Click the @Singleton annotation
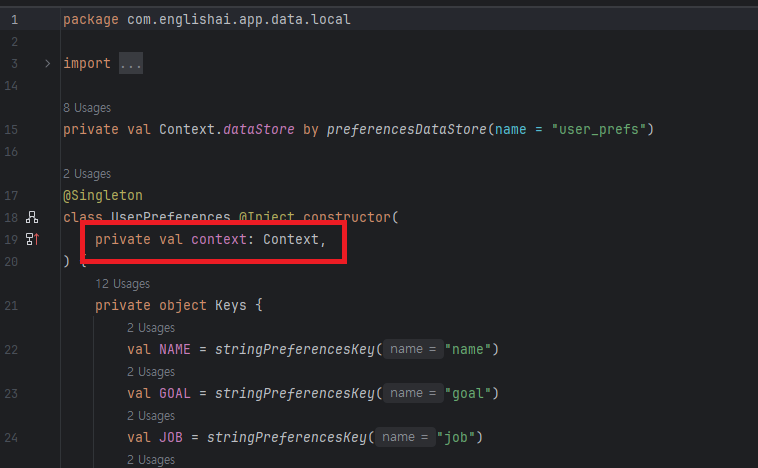Screen dimensions: 758x468 point(103,196)
